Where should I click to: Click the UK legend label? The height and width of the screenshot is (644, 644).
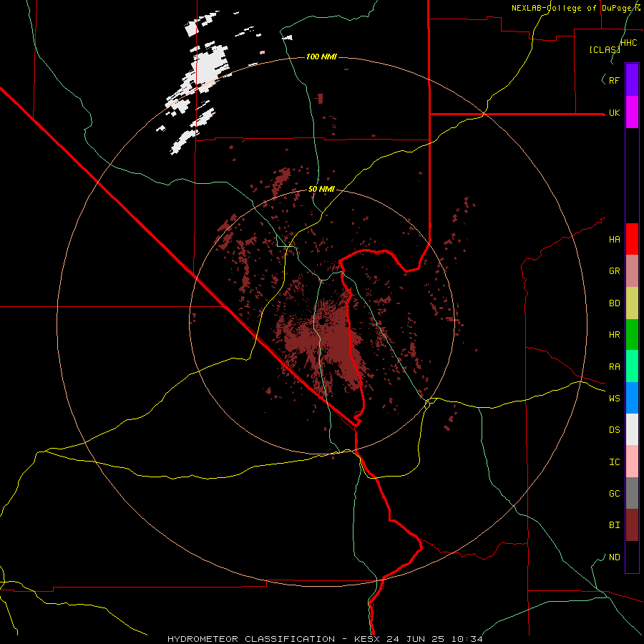point(614,112)
